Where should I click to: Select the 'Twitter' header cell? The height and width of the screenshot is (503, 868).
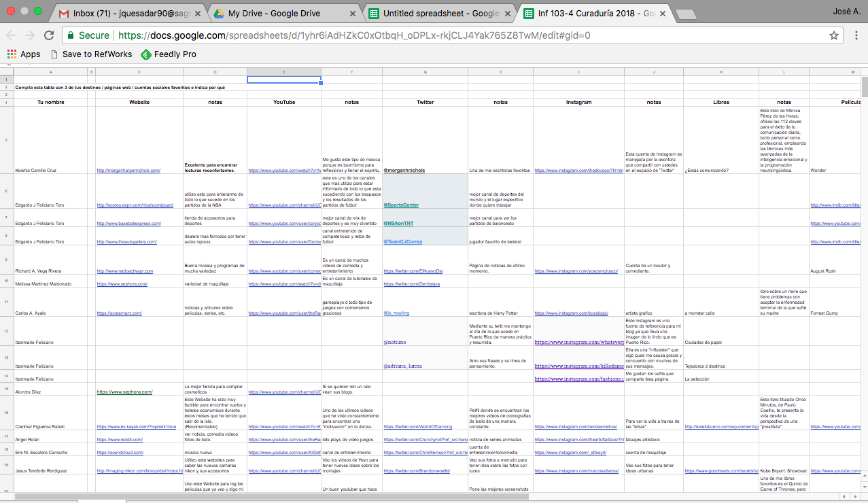[425, 103]
